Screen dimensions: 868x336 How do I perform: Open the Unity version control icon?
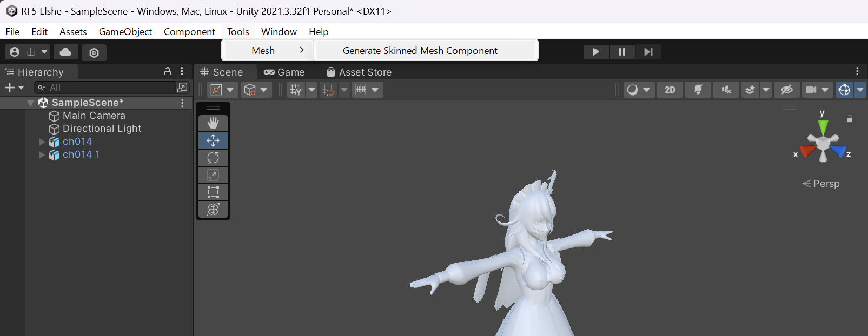tap(94, 52)
